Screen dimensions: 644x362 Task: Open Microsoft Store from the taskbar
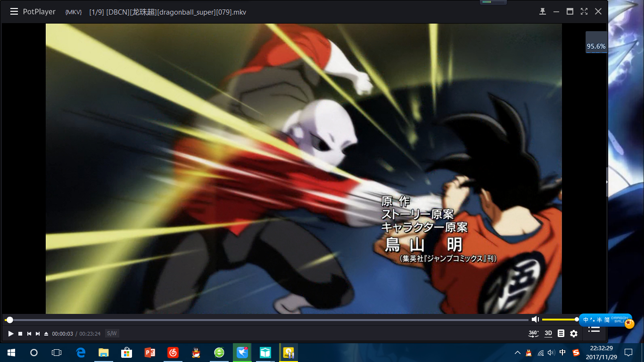tap(127, 353)
